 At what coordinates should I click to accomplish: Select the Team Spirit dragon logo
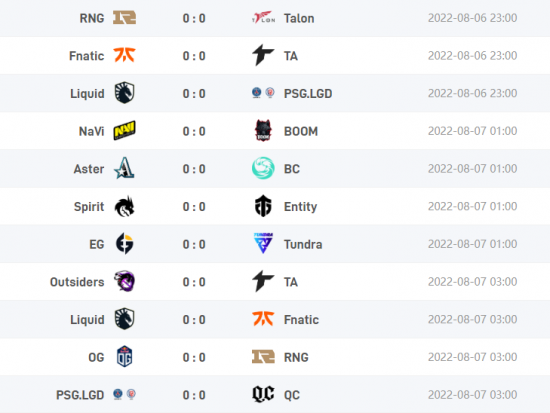(x=125, y=206)
